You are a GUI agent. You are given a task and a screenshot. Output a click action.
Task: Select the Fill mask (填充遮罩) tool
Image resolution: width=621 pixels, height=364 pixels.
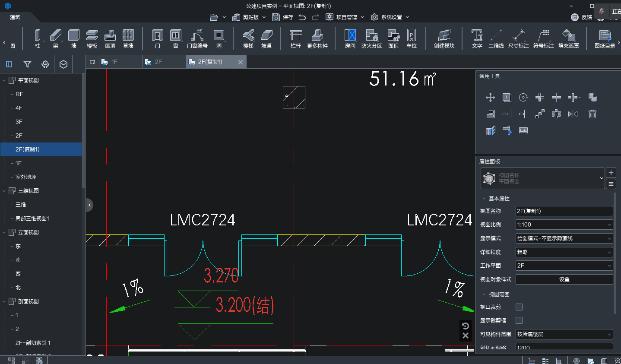click(x=569, y=38)
